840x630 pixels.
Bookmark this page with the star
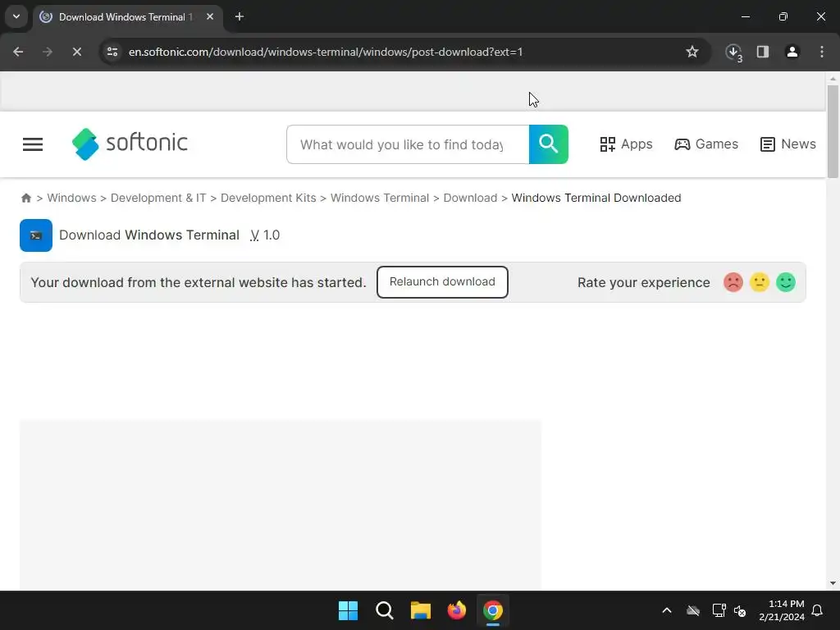pyautogui.click(x=692, y=52)
